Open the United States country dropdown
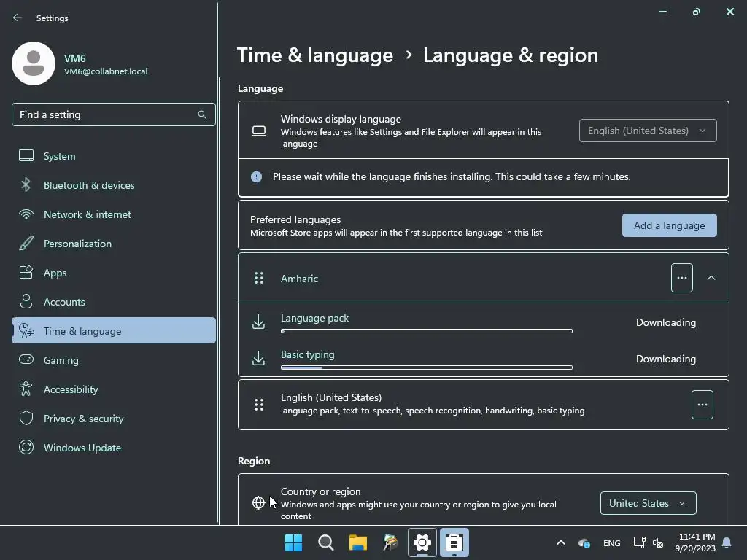This screenshot has width=747, height=560. point(648,503)
